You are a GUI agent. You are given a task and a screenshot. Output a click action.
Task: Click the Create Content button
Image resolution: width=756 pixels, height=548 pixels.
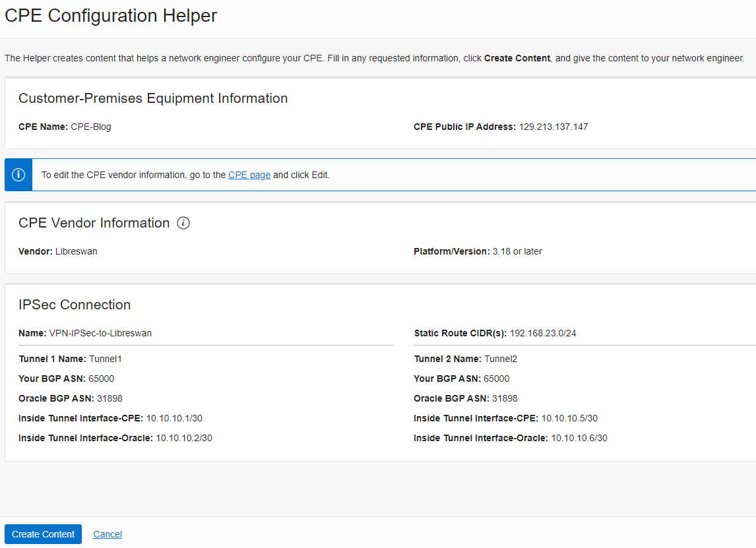(43, 534)
